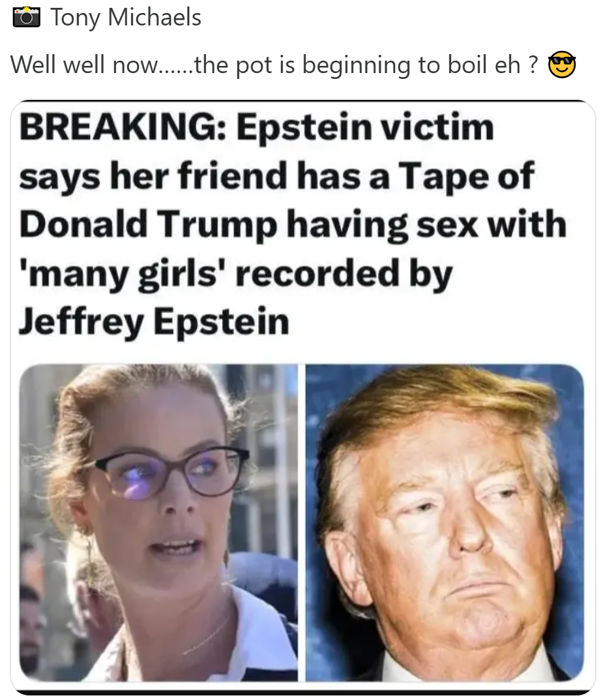
Task: Click the sunglasses smiley emoji
Action: [x=562, y=65]
